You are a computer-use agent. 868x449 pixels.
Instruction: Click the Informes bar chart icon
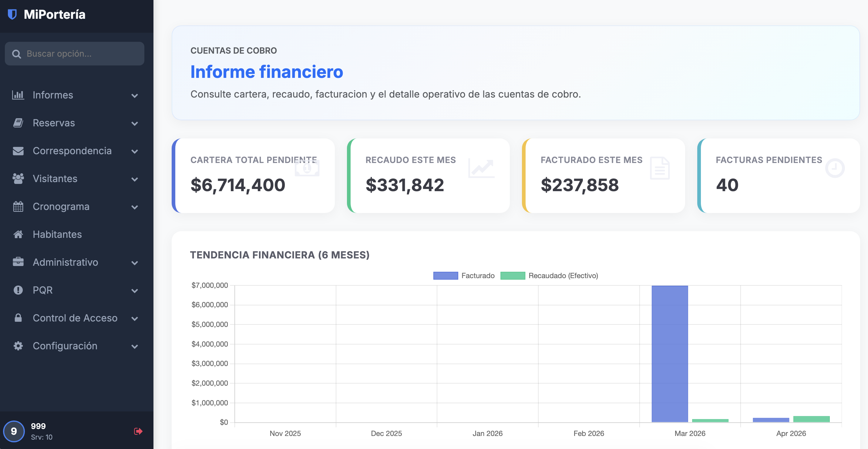point(18,95)
